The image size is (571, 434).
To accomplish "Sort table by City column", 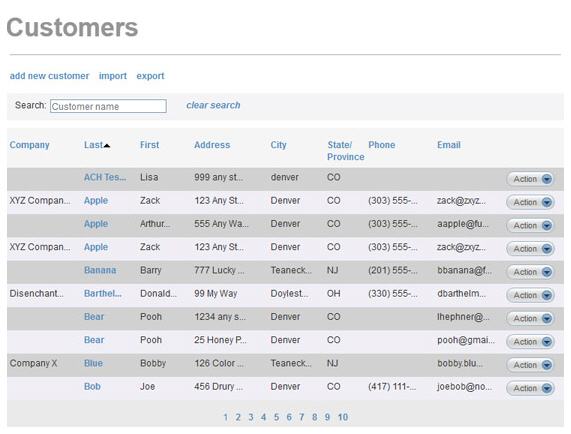I will click(x=278, y=145).
